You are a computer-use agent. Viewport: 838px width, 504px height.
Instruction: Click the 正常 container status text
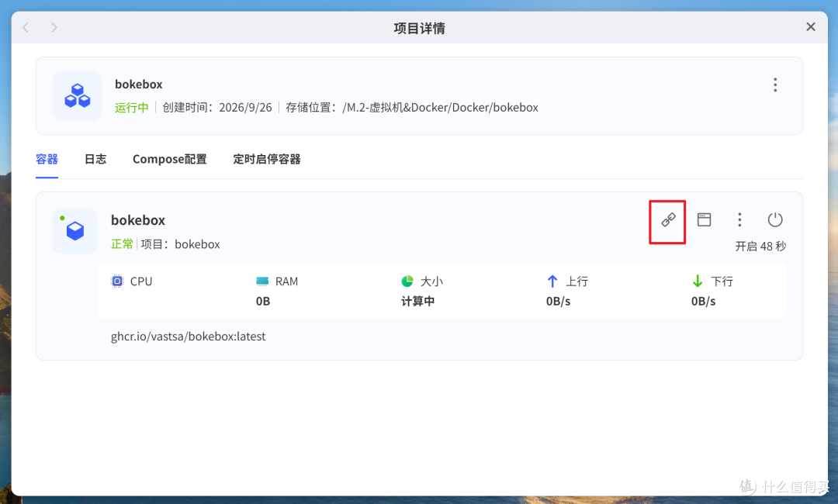coord(122,244)
